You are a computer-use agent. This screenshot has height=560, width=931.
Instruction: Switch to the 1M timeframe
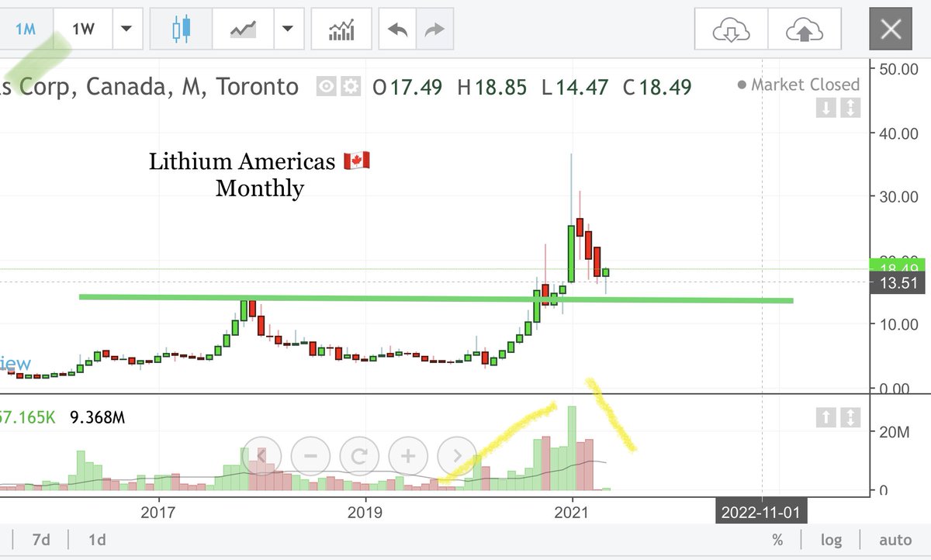click(26, 28)
